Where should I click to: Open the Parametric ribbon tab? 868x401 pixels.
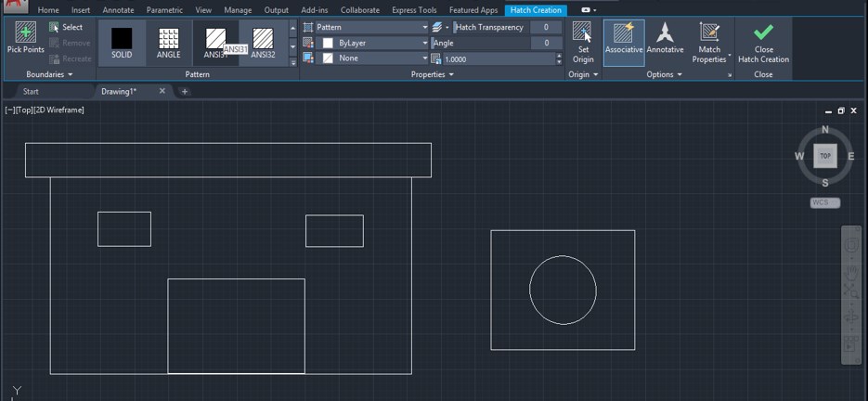(164, 10)
